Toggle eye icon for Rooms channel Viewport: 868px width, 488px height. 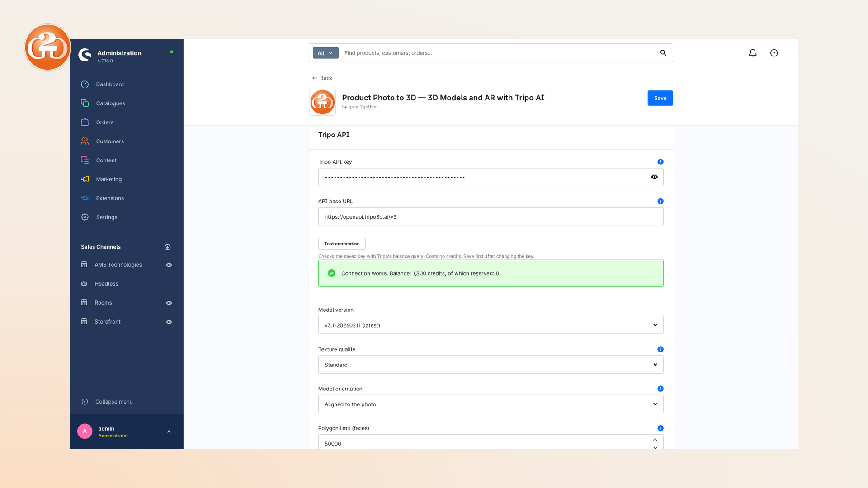coord(169,303)
